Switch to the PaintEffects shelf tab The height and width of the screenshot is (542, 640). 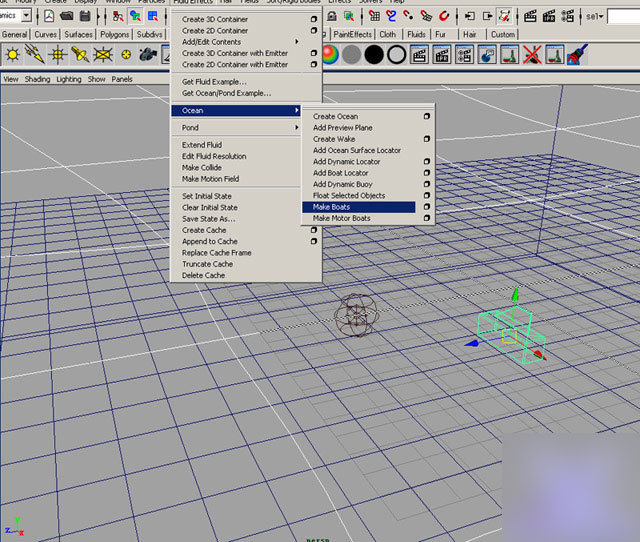353,34
